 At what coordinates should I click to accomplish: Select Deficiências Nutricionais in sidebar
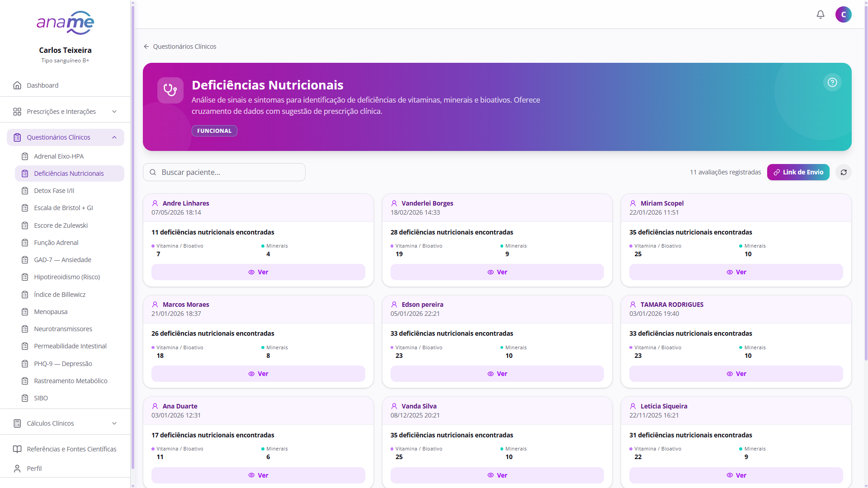click(70, 174)
